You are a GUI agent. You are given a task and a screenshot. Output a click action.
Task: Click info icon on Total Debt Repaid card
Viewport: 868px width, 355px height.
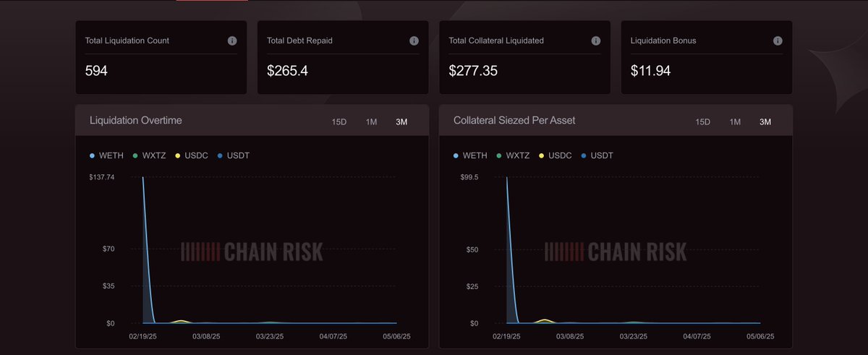(414, 41)
